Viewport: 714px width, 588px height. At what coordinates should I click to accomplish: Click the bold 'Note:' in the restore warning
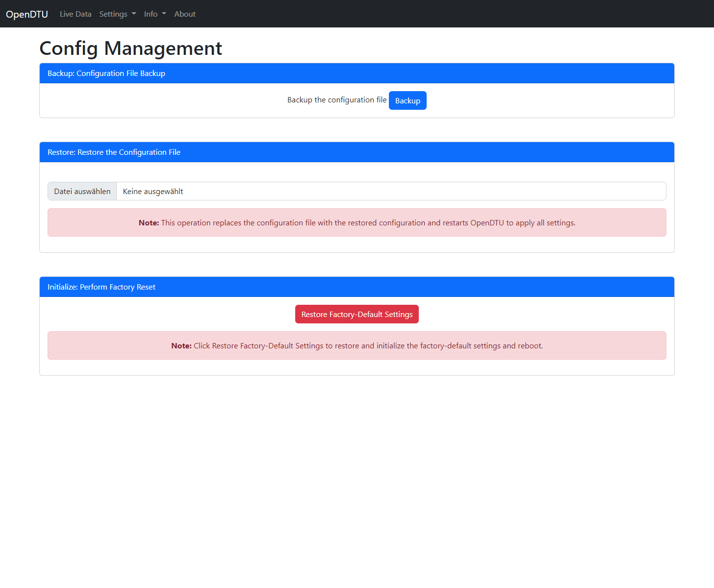coord(149,223)
